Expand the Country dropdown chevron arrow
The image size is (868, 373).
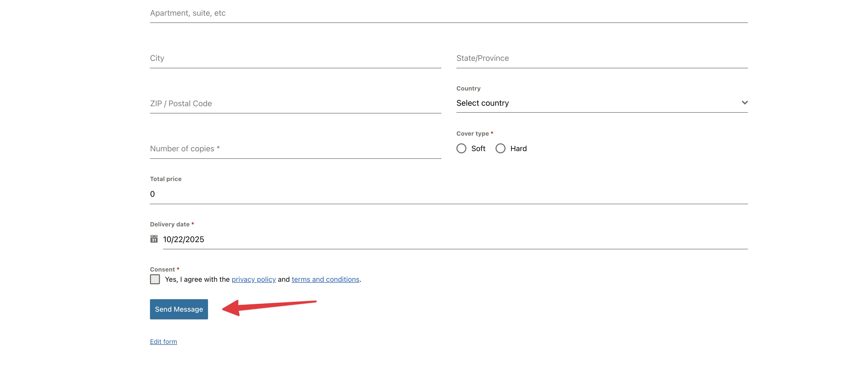pyautogui.click(x=744, y=102)
